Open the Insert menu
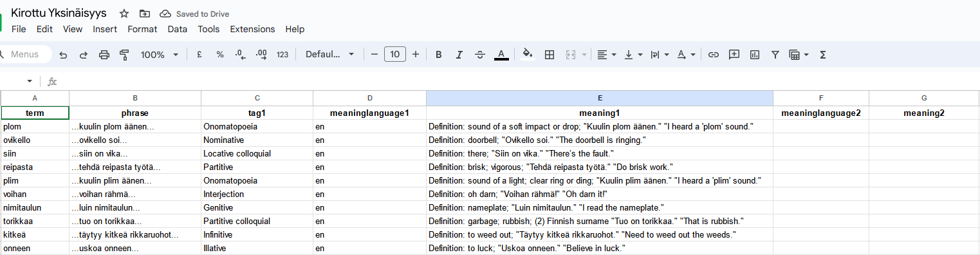980x255 pixels. point(105,29)
